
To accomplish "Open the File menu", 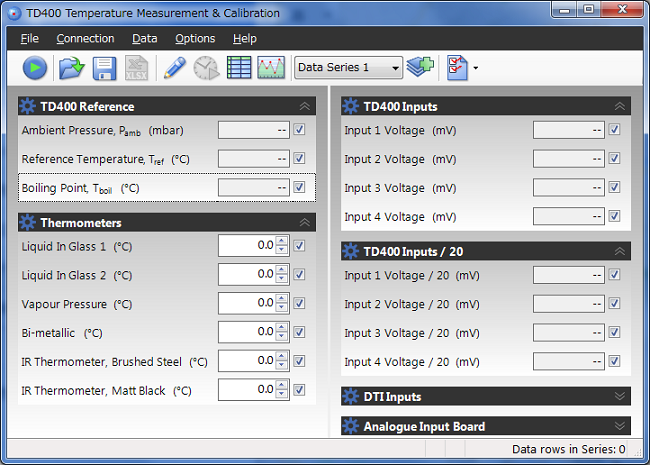I will coord(29,39).
